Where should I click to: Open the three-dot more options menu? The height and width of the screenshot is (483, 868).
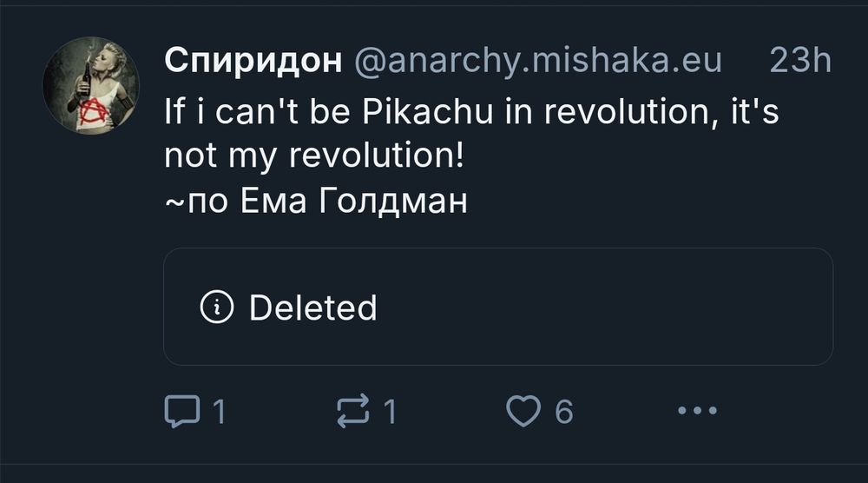[x=697, y=411]
